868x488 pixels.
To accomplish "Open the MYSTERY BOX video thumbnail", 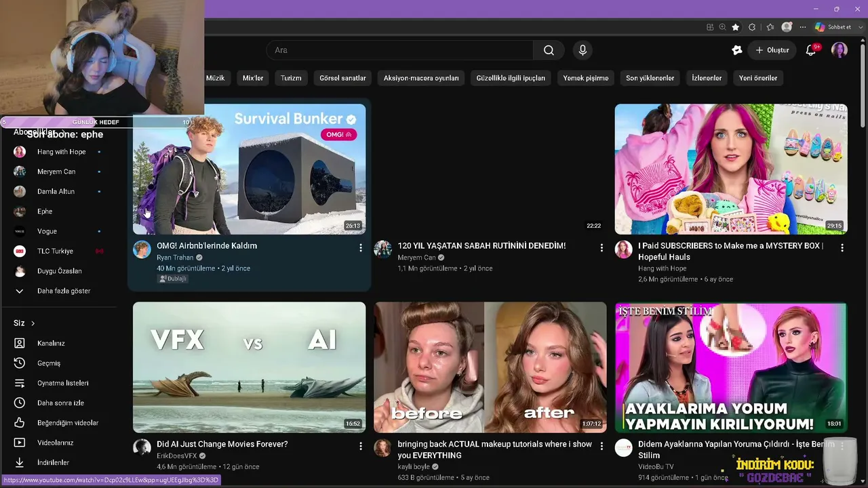I will tap(731, 169).
